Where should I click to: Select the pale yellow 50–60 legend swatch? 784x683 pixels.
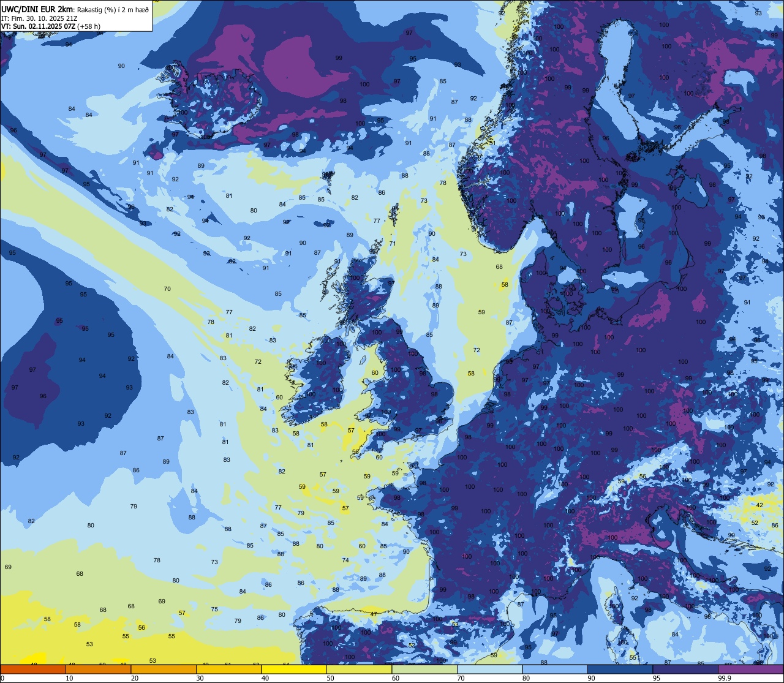coord(359,669)
